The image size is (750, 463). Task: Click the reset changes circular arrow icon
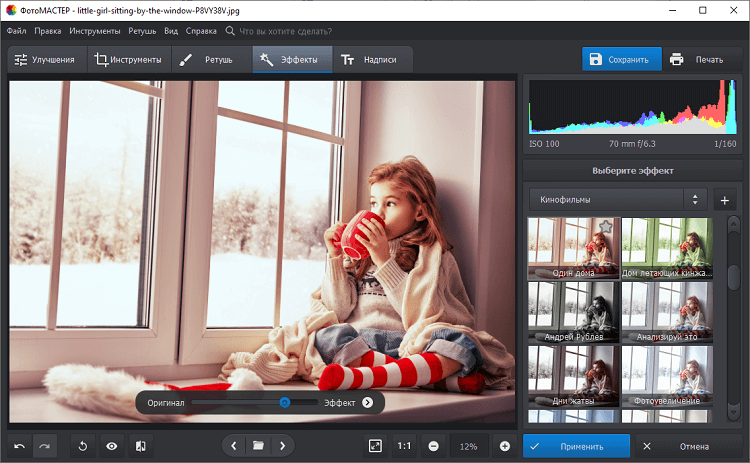(x=84, y=446)
